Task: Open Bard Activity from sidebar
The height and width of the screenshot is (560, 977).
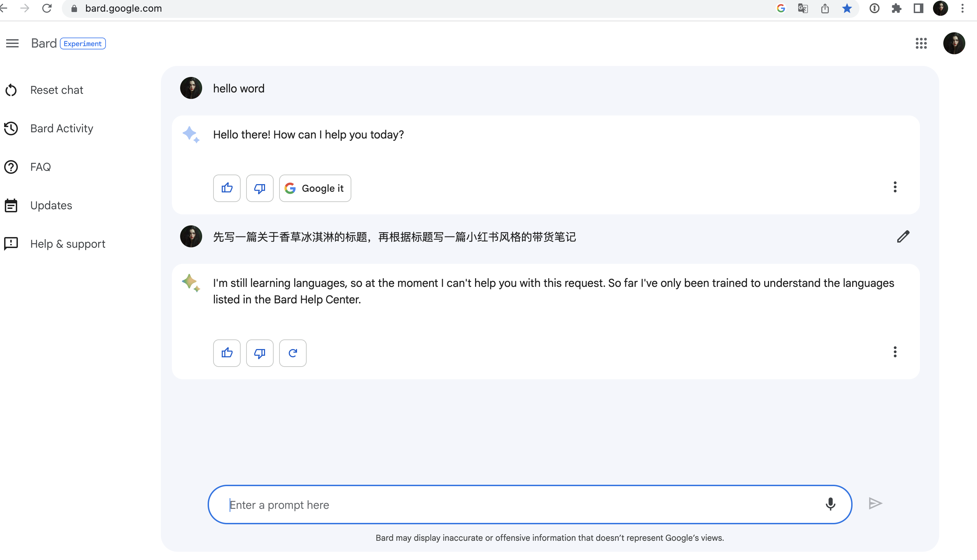Action: click(x=62, y=128)
